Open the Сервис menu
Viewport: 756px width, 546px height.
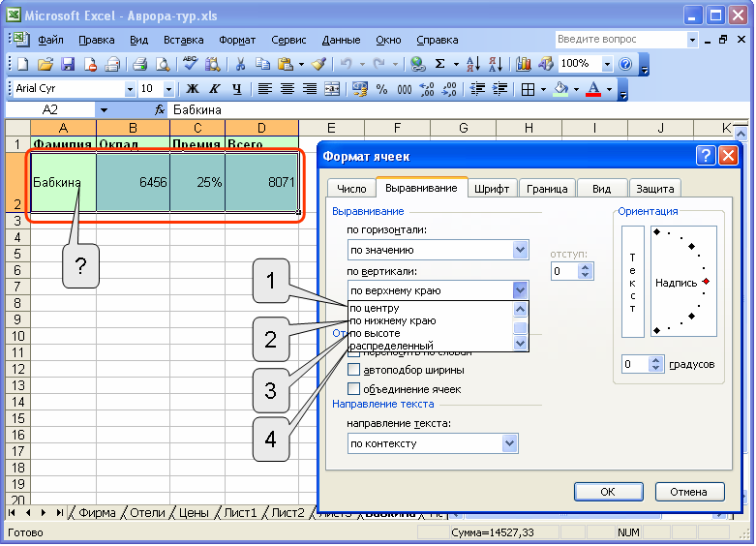pos(288,40)
